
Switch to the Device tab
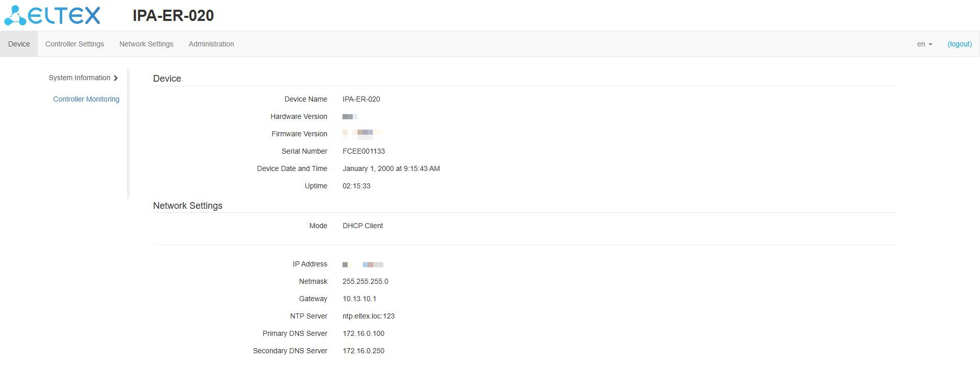tap(19, 44)
